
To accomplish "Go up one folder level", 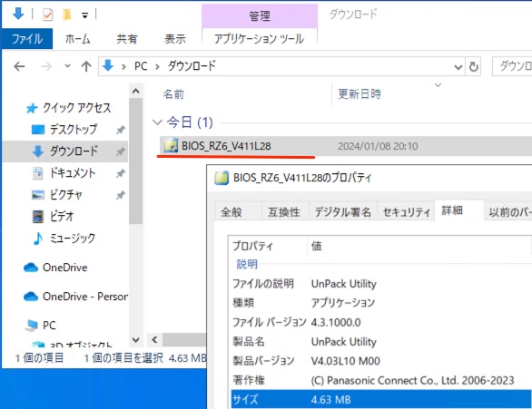I will [x=86, y=66].
